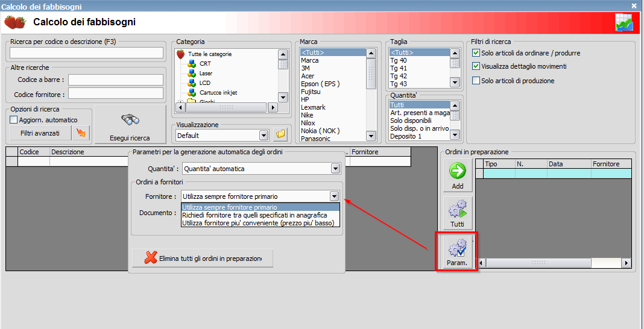Viewport: 644px width, 329px height.
Task: Click Ricerca per codice o descrizione field
Action: click(x=87, y=53)
